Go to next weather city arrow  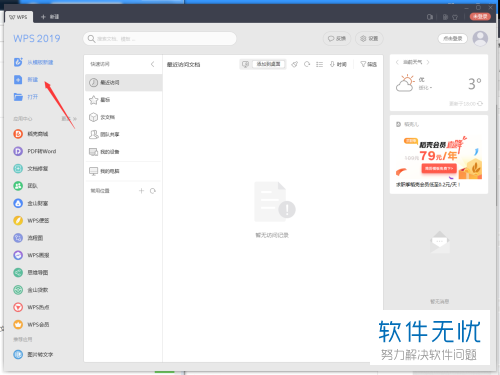tap(428, 62)
